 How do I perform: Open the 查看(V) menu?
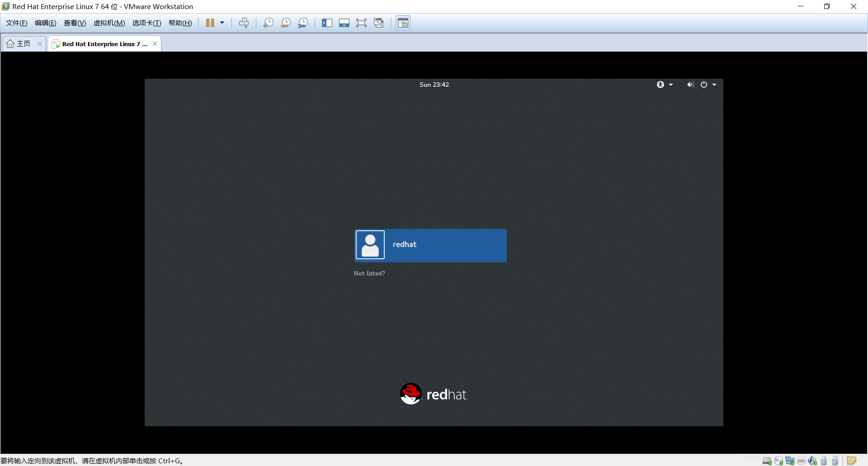click(x=75, y=23)
